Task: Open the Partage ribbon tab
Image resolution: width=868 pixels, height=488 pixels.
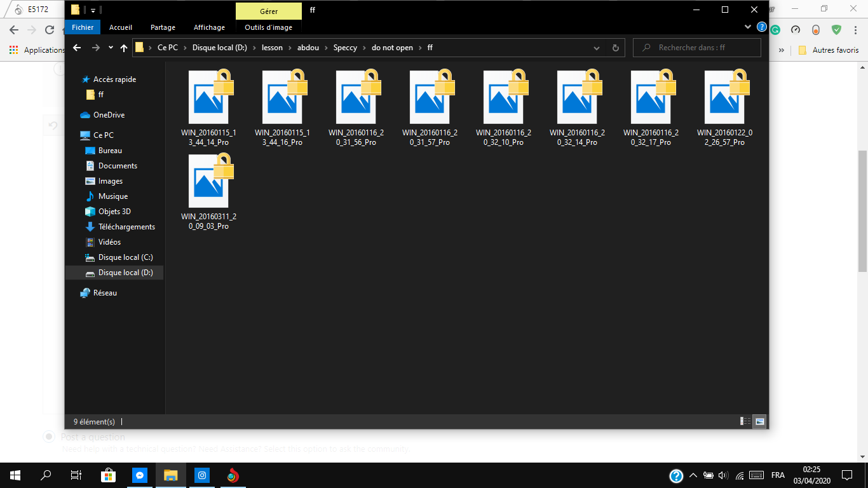Action: click(x=163, y=27)
